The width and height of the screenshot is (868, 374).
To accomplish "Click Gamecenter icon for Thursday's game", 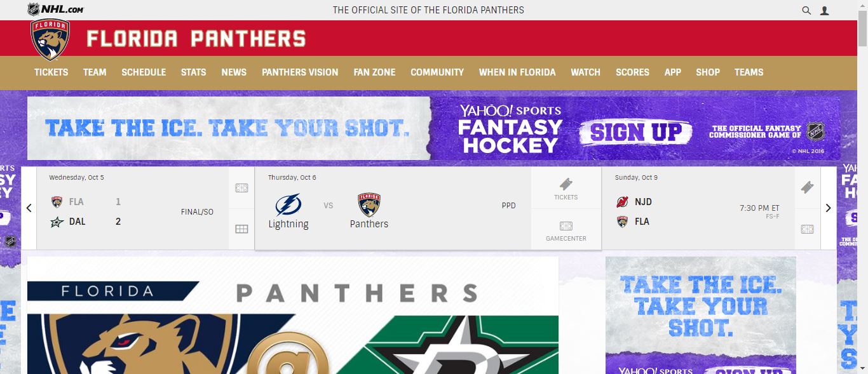I will pos(566,230).
